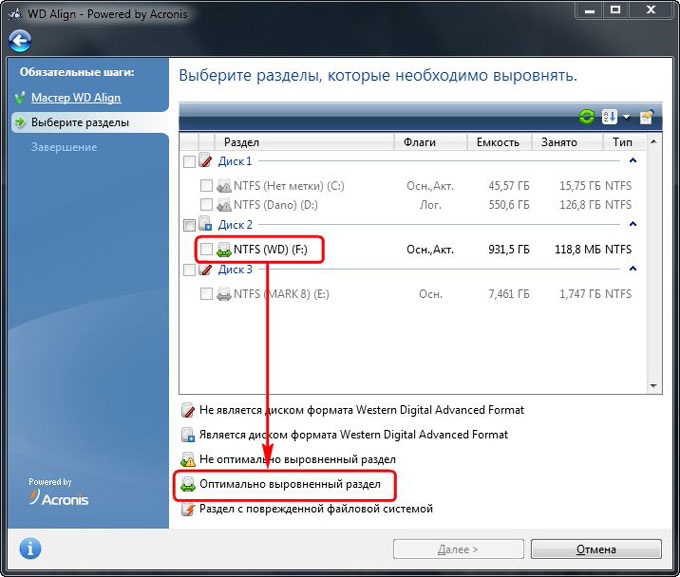Collapse the Диск 1 group
Screen dimensions: 680x577
coord(633,161)
